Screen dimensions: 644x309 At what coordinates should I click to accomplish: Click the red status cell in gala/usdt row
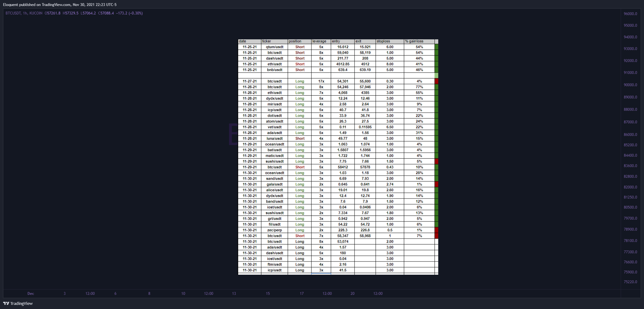tap(436, 184)
